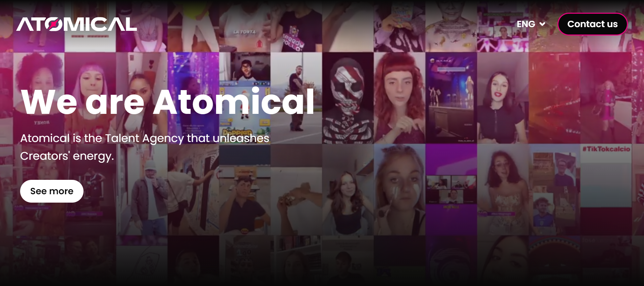Select the red-haired woman video thumbnail

coord(399,98)
